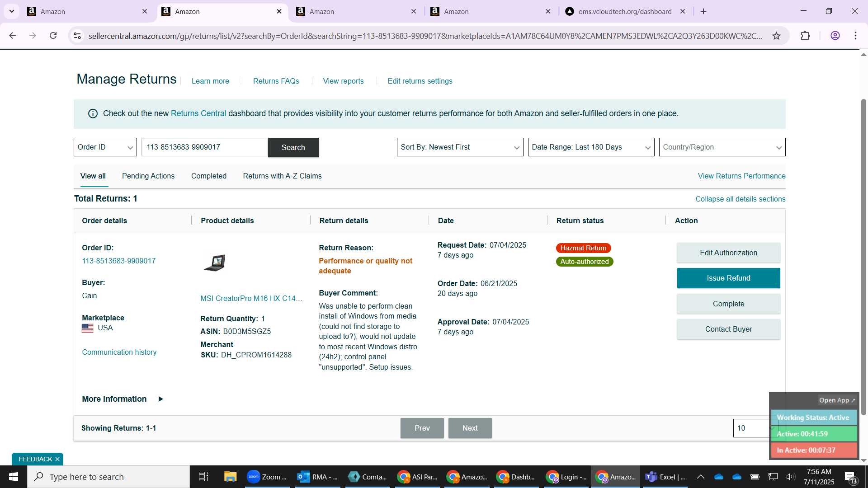Click the FEEDBACK button
Screen dimensions: 868x488
click(x=35, y=459)
